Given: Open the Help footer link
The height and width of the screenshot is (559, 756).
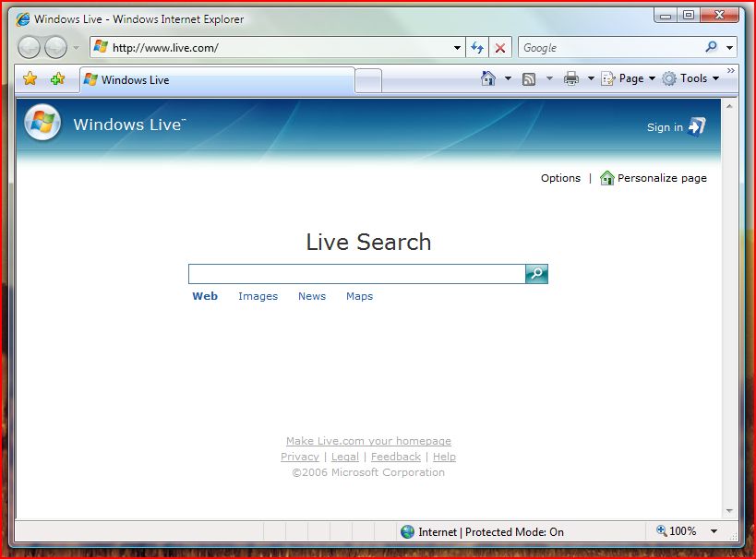Looking at the screenshot, I should [x=444, y=457].
